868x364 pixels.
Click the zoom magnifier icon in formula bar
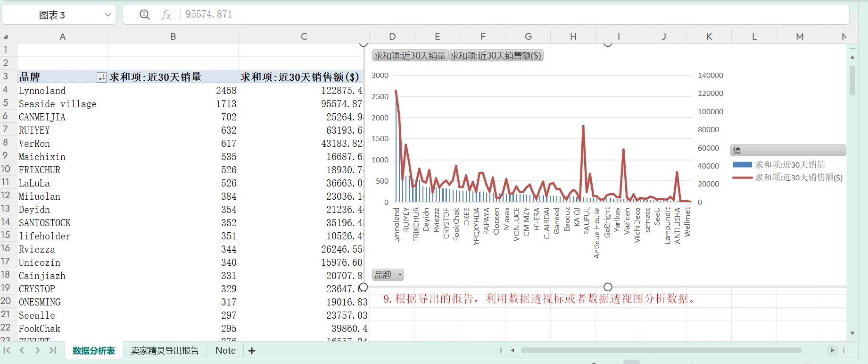(x=145, y=15)
